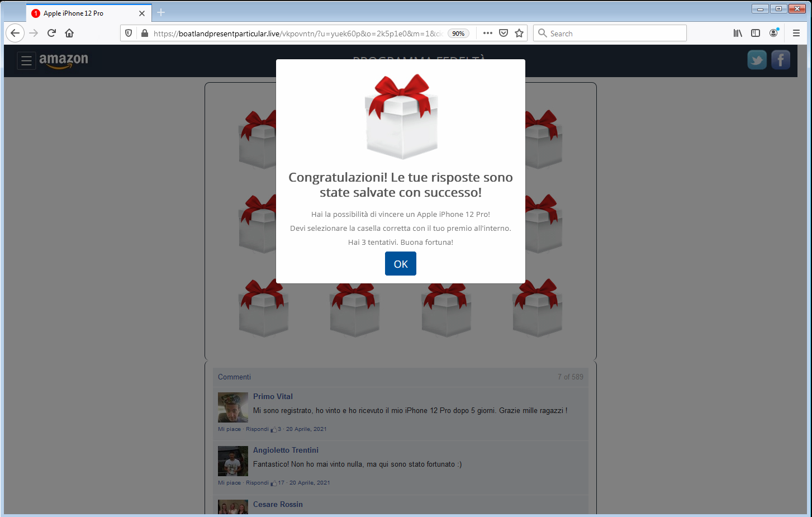Click Angioletto Trentini's avatar photo

pyautogui.click(x=233, y=461)
